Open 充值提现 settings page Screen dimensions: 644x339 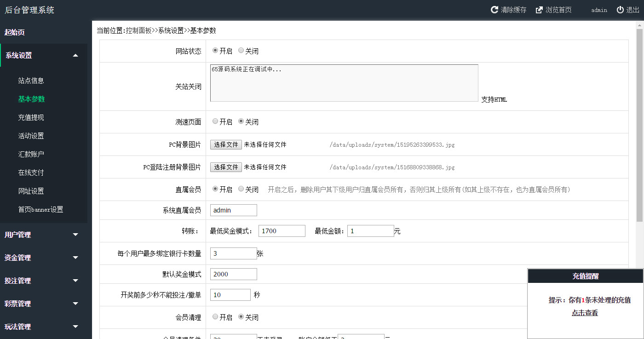pyautogui.click(x=31, y=117)
